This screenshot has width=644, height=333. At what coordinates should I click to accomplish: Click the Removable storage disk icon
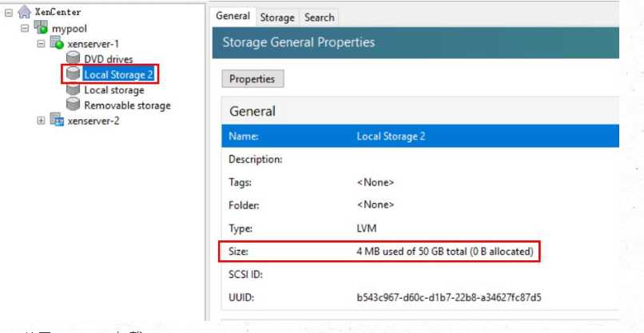73,105
